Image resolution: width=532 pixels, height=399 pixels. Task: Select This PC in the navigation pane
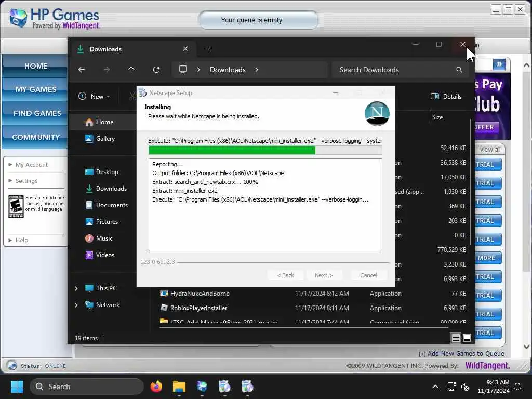click(x=101, y=288)
